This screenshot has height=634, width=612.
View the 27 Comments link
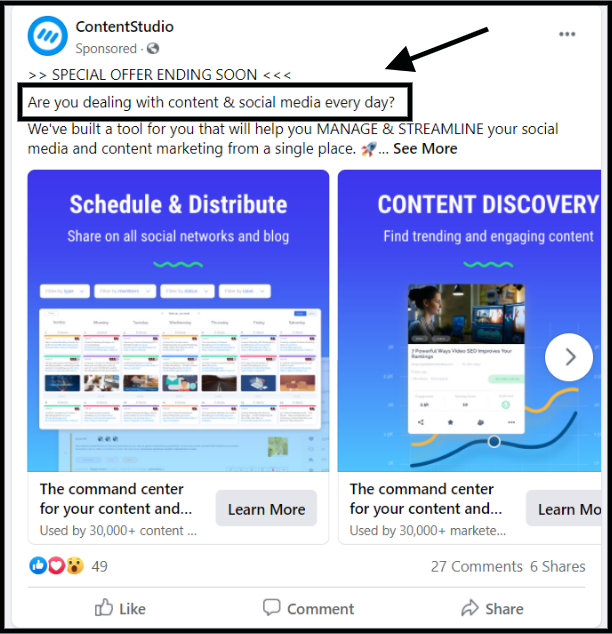coord(477,566)
